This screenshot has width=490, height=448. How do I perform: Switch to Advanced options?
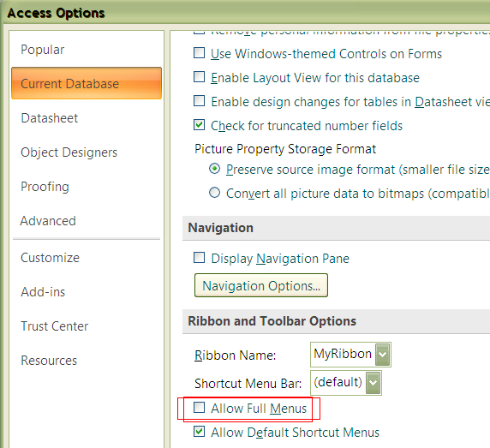[48, 221]
